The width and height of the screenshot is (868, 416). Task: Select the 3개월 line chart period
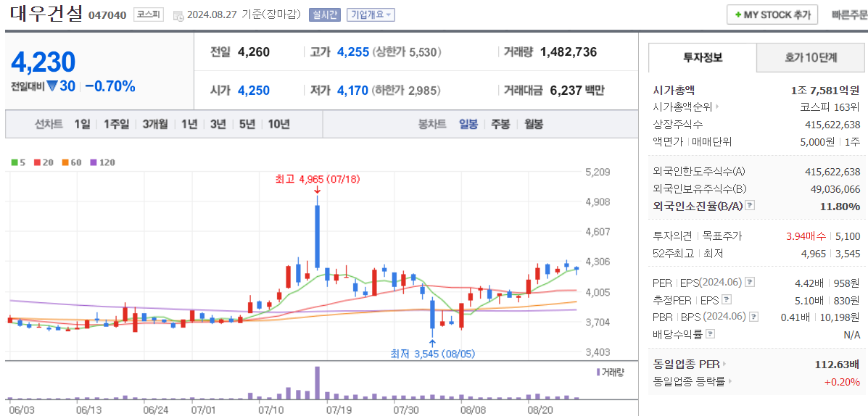[x=155, y=124]
